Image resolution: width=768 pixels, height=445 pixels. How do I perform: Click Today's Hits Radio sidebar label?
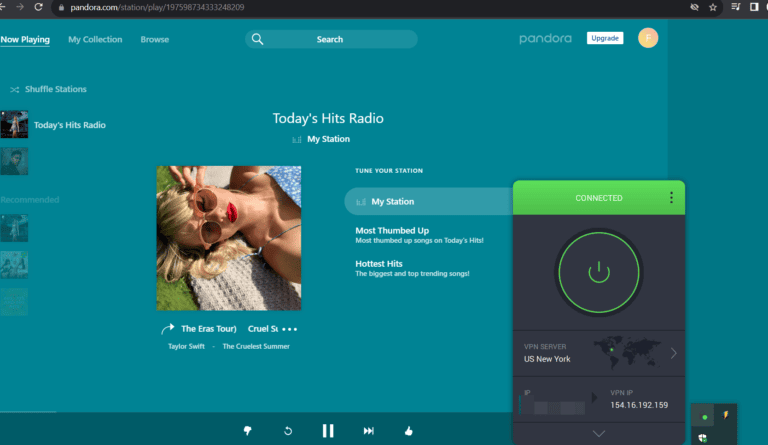click(x=70, y=125)
